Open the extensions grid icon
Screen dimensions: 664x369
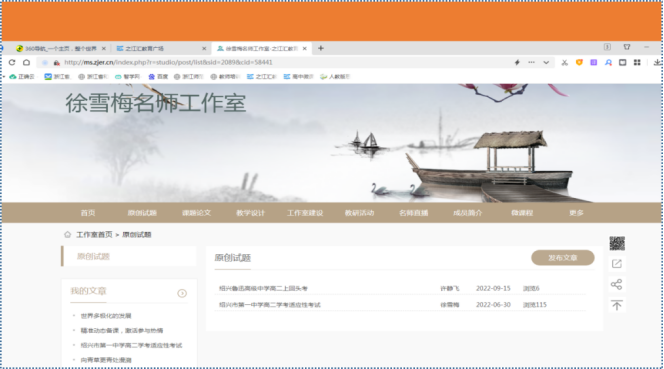[637, 62]
